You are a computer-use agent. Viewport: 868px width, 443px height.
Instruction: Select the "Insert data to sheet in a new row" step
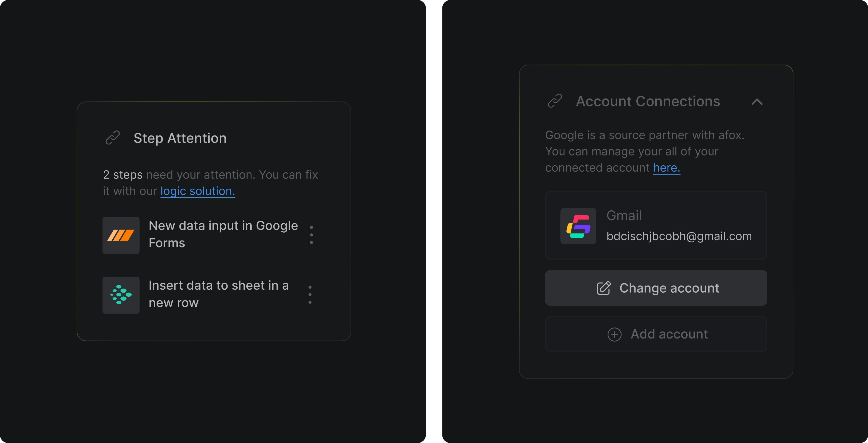[x=218, y=294]
